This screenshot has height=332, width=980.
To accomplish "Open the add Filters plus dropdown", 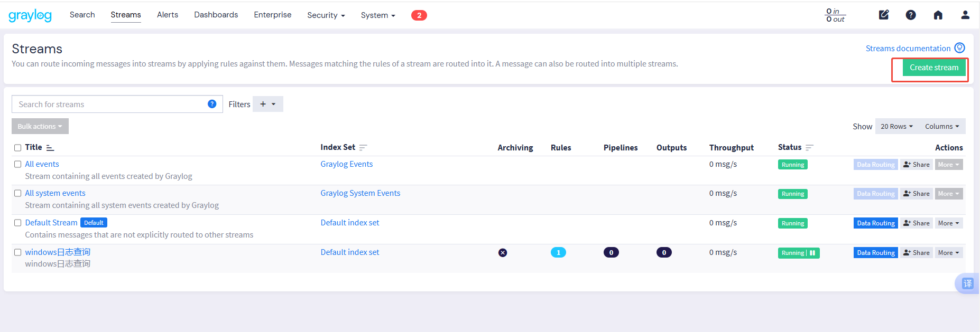I will (x=268, y=104).
